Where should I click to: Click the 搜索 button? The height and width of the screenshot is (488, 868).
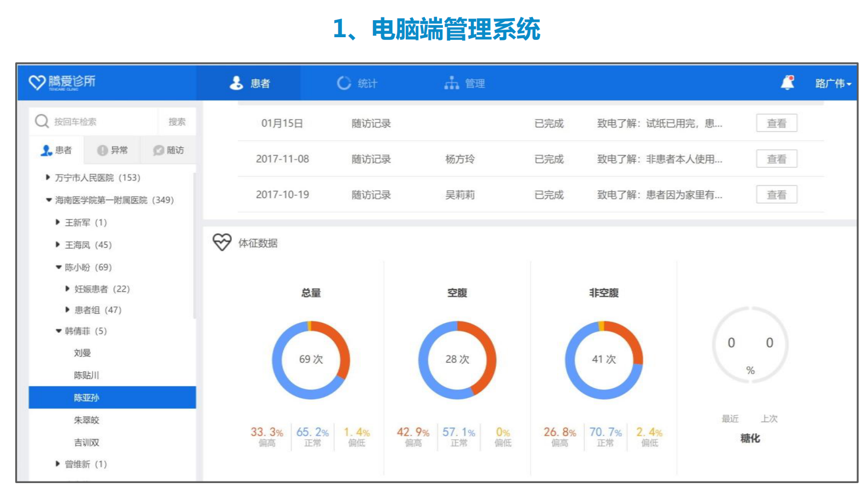click(177, 121)
